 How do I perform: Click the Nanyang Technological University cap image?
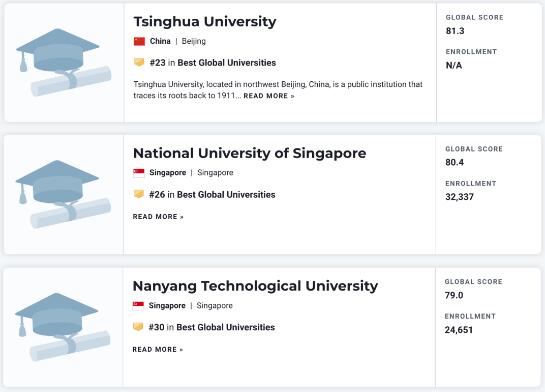(x=63, y=327)
